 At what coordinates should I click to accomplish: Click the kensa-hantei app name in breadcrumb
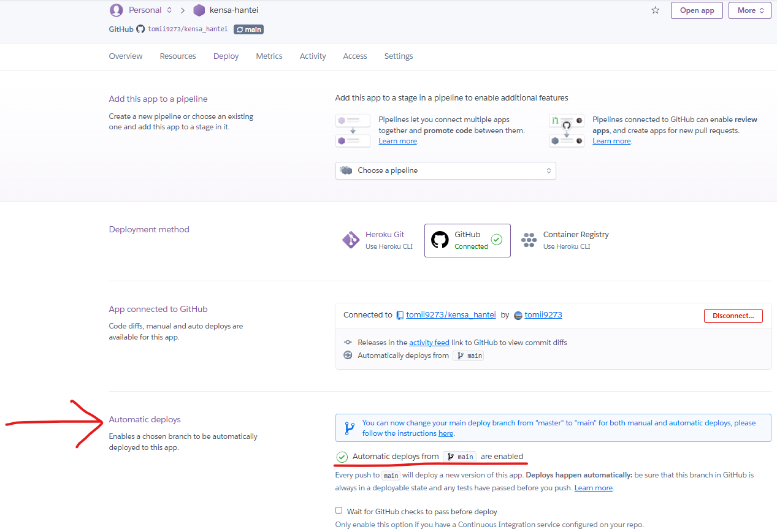coord(234,10)
